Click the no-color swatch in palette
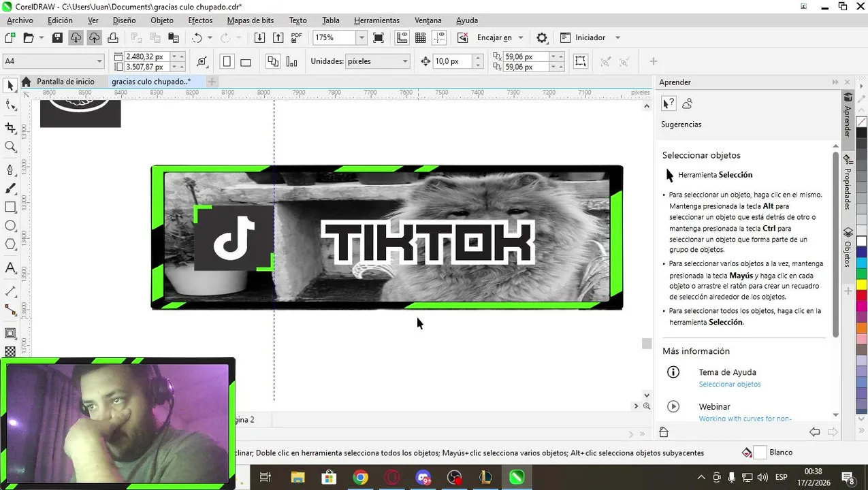The height and width of the screenshot is (490, 868). 862,122
